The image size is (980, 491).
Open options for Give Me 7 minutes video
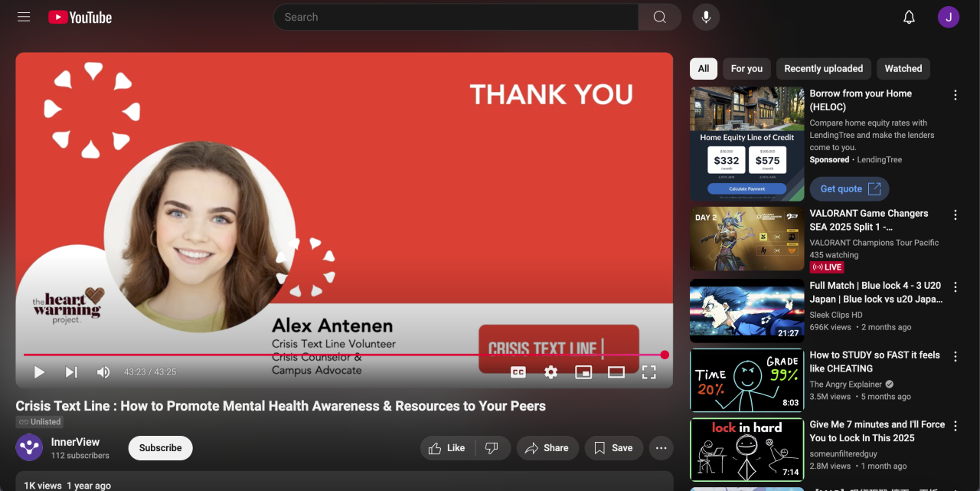pos(955,426)
